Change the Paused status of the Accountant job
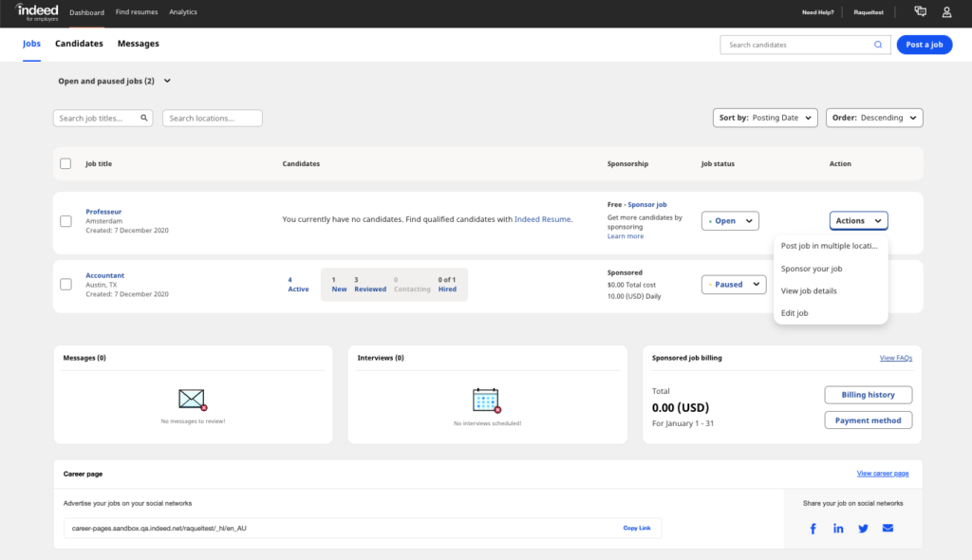 click(733, 284)
